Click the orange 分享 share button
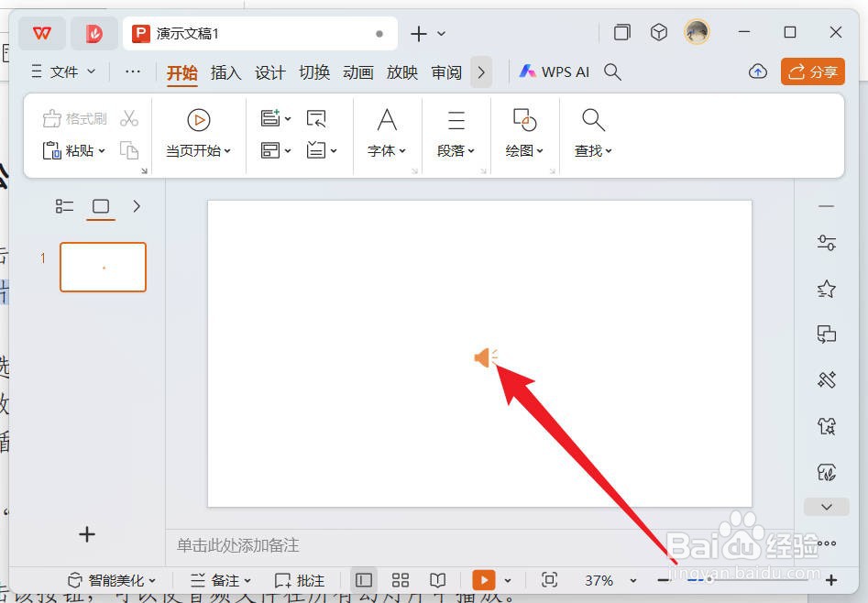This screenshot has height=603, width=868. pos(812,71)
